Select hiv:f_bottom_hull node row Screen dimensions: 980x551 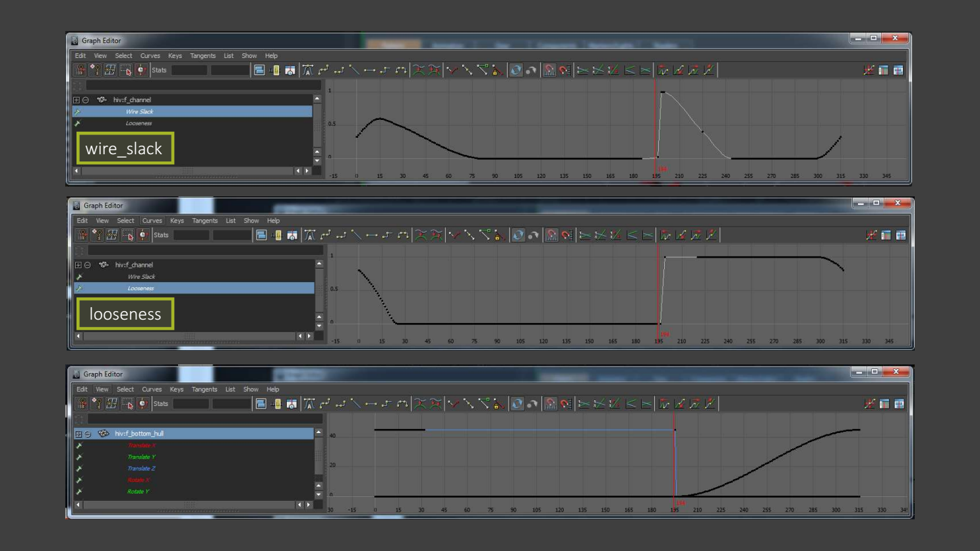[193, 434]
